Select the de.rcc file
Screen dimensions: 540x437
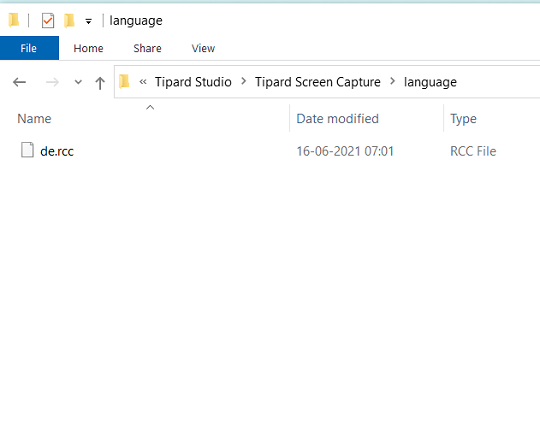point(57,151)
